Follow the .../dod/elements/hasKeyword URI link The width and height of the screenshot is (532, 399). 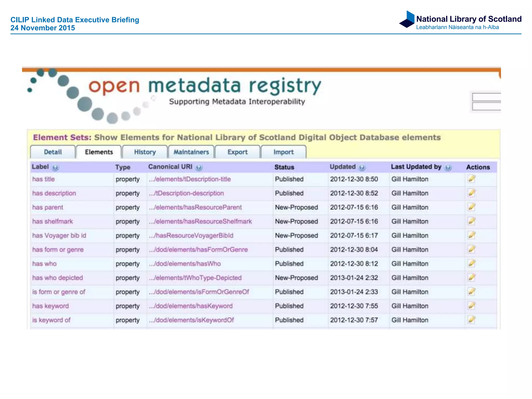coord(191,306)
